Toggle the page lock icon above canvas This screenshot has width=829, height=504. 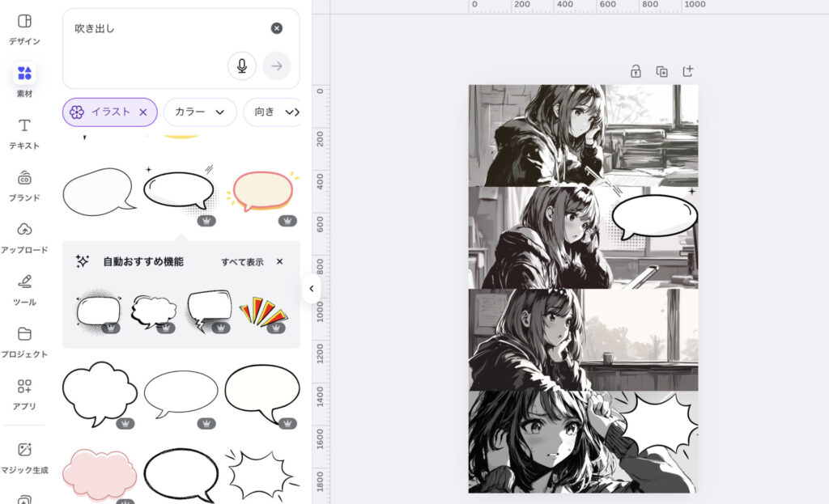[x=636, y=71]
